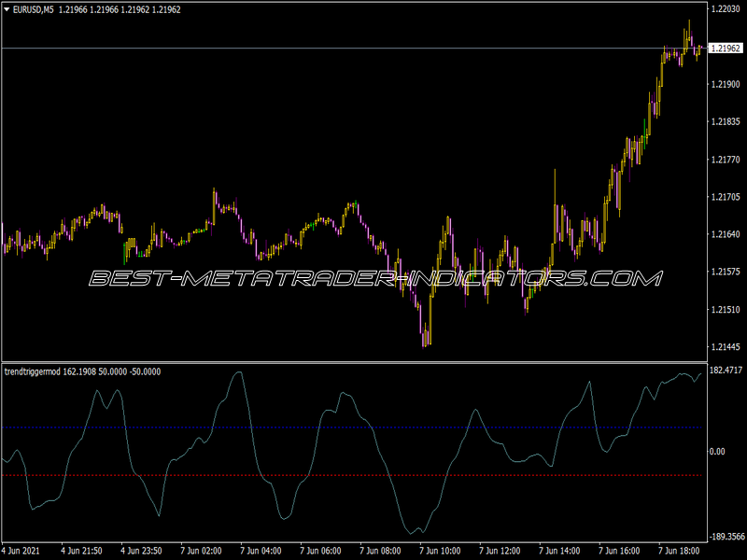Click the 1.21510 price axis label
The image size is (747, 560).
pos(726,310)
